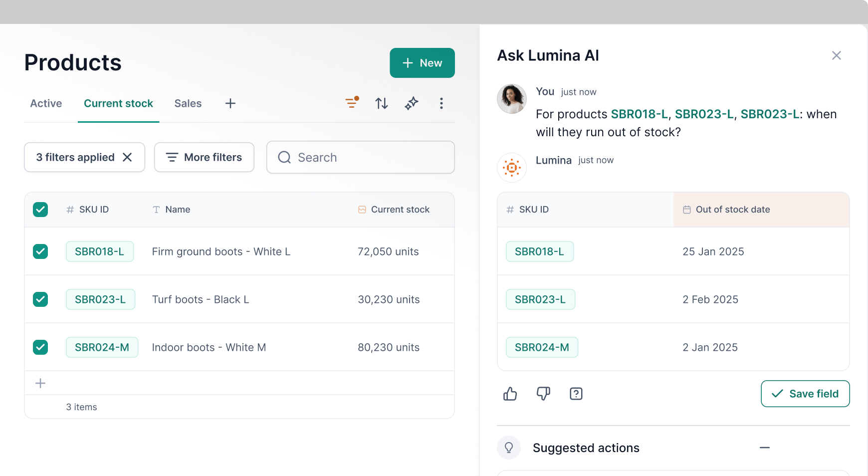Switch to the Sales tab
Image resolution: width=868 pixels, height=476 pixels.
point(188,103)
